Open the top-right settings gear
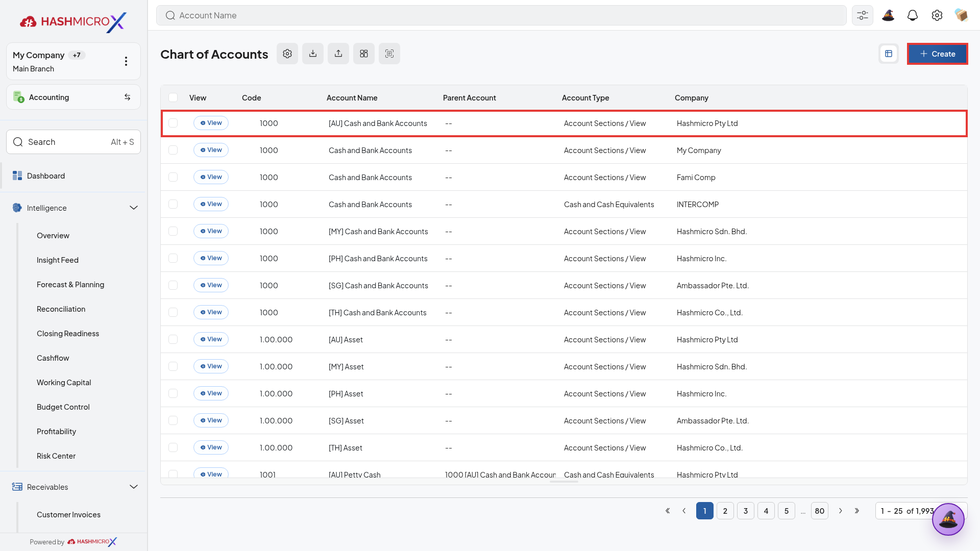This screenshot has width=980, height=551. (937, 15)
